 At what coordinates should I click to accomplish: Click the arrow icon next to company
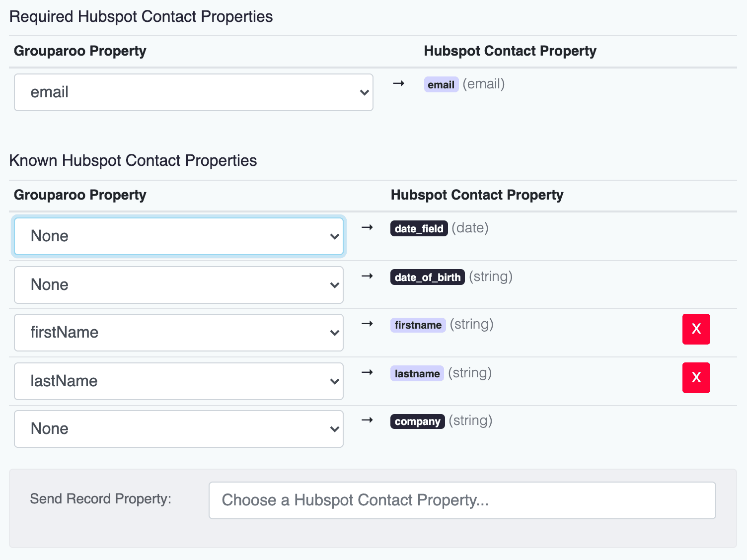pos(367,420)
